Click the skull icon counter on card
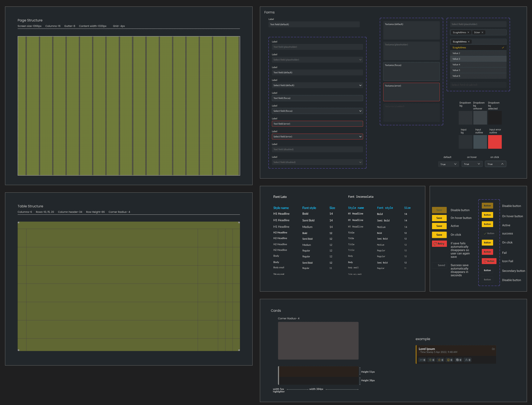Viewport: 532px width, 405px height. pyautogui.click(x=449, y=360)
